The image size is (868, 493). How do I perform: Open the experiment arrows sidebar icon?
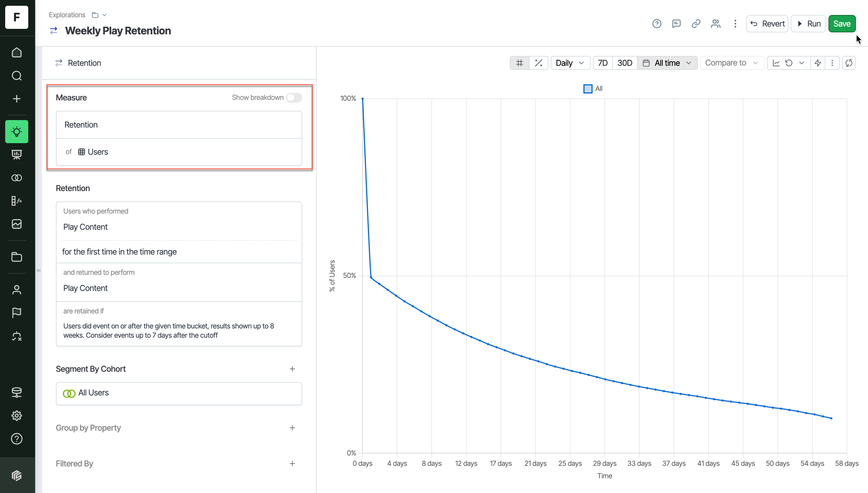(16, 336)
